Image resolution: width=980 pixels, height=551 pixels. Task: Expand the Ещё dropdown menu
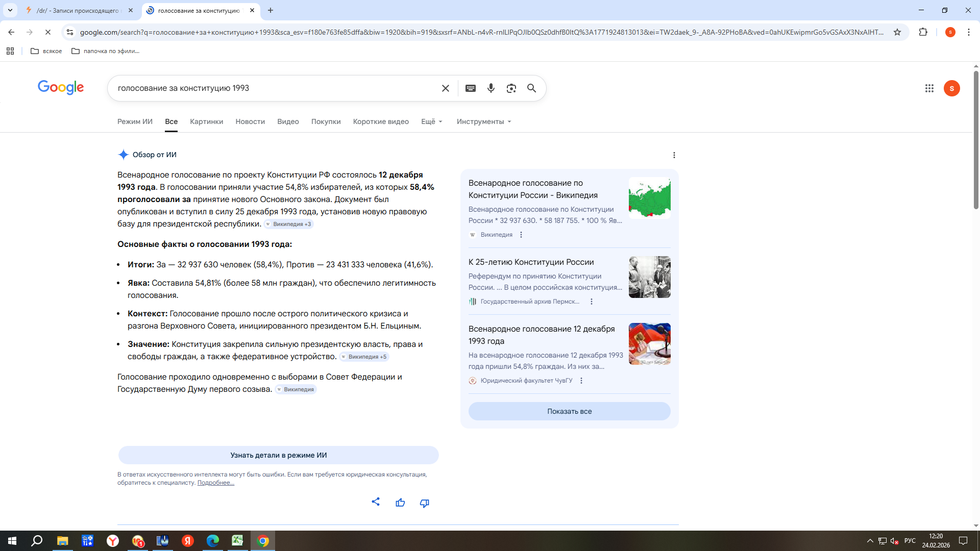(432, 121)
